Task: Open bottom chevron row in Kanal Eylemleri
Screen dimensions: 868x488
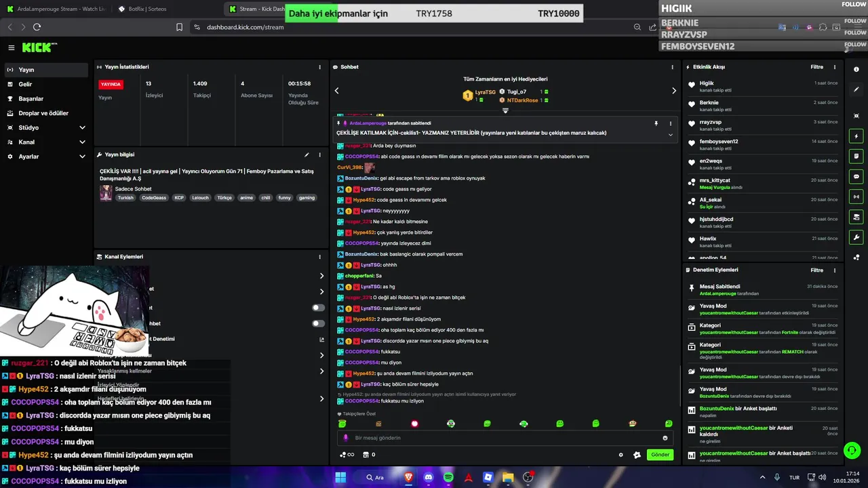Action: coord(321,399)
